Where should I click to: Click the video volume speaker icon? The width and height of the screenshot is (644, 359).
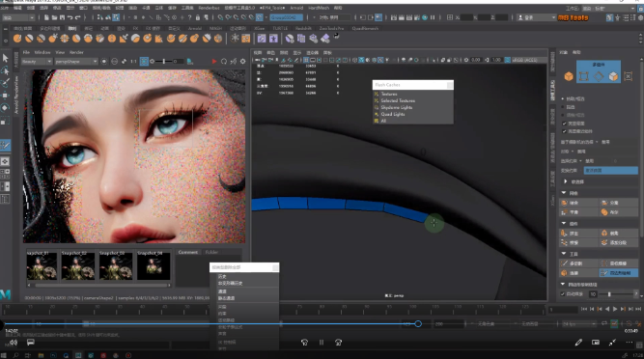point(14,343)
